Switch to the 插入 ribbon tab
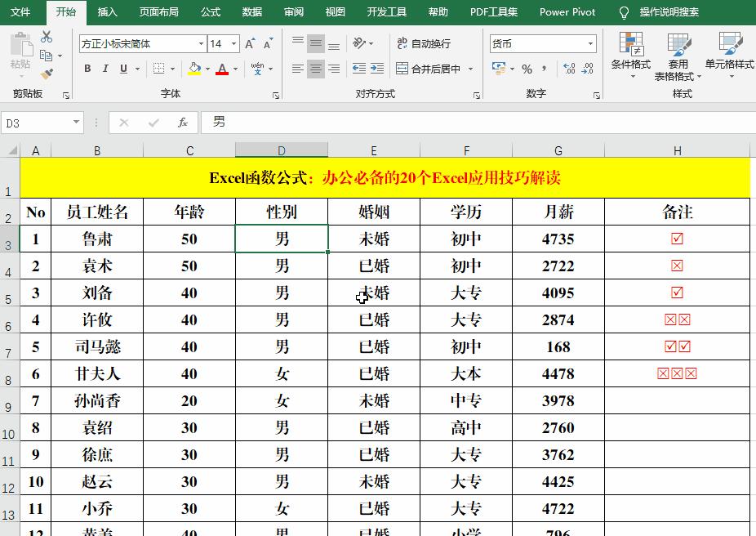The width and height of the screenshot is (756, 536). point(107,12)
